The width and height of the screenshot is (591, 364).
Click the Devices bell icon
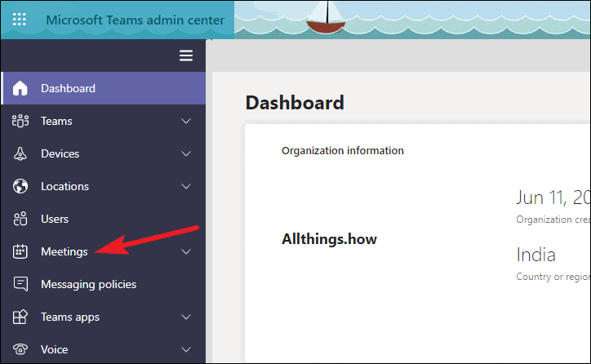coord(20,153)
